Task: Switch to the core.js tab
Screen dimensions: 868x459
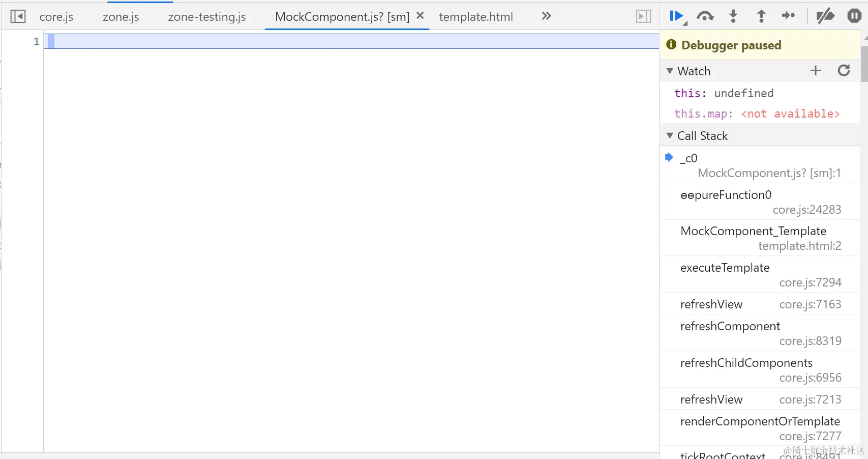Action: 56,17
